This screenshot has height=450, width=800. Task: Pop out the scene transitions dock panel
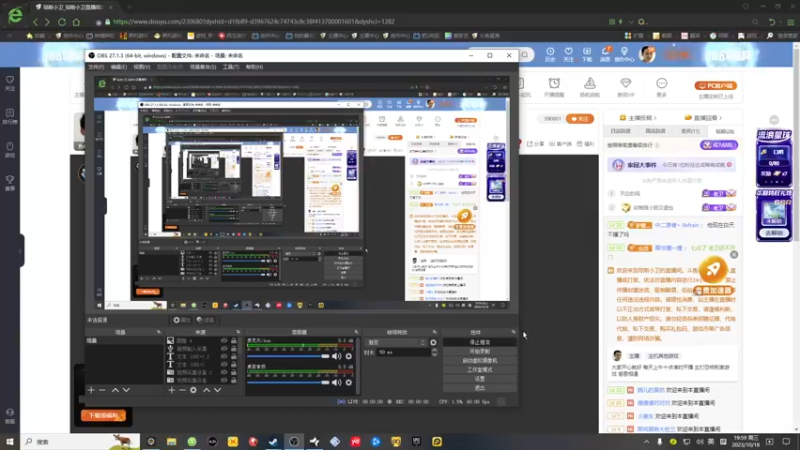coord(435,332)
